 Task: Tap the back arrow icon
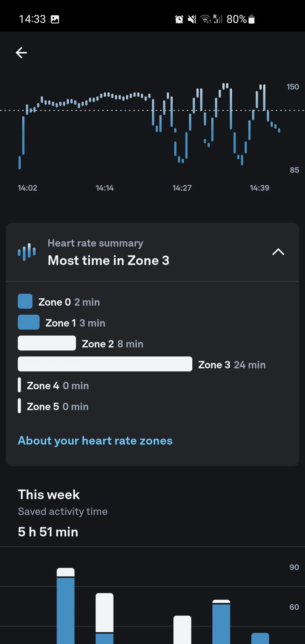tap(21, 53)
